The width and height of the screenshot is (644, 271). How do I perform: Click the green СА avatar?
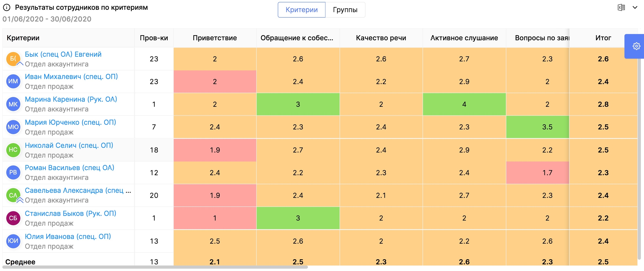pyautogui.click(x=13, y=195)
